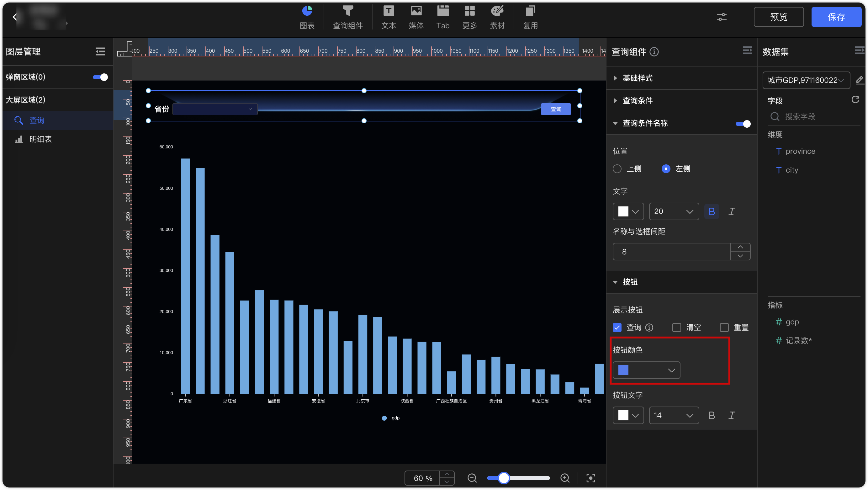This screenshot has width=868, height=490.
Task: Open the 按钮颜色 color picker
Action: click(646, 370)
